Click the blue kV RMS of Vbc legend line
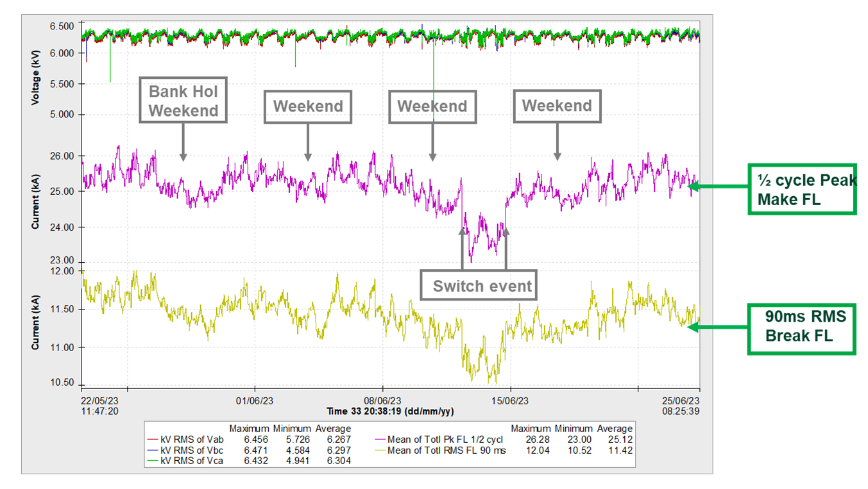 (x=153, y=450)
